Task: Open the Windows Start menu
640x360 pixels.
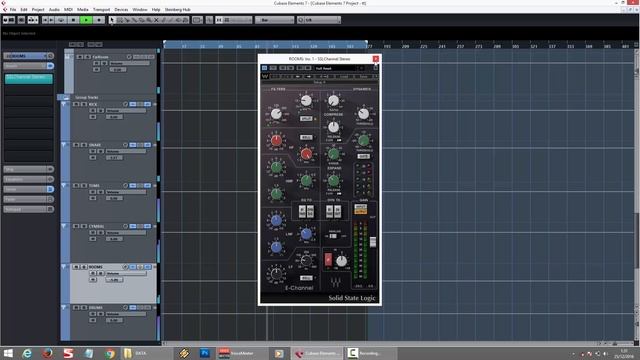Action: pyautogui.click(x=8, y=353)
